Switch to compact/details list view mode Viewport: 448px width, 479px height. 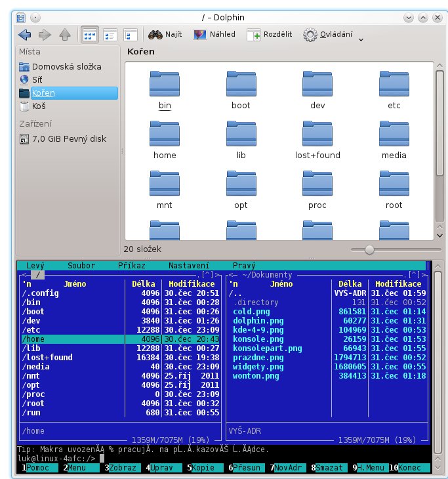pos(110,35)
